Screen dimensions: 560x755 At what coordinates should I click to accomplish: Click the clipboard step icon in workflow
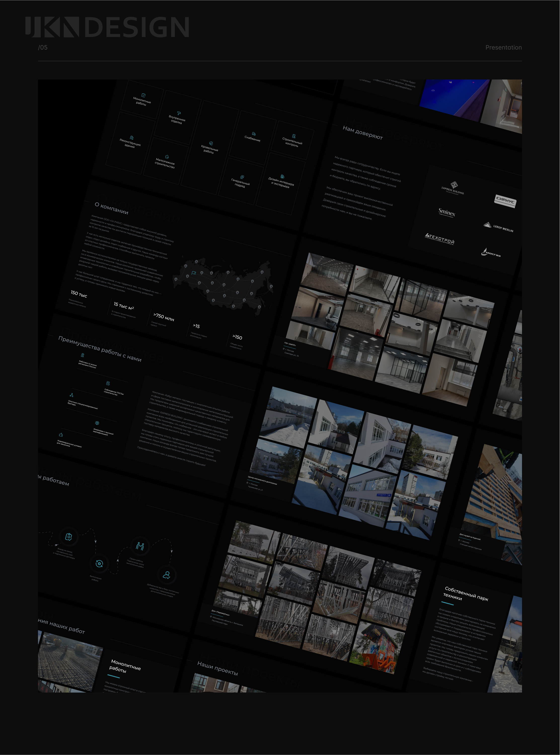(x=68, y=537)
